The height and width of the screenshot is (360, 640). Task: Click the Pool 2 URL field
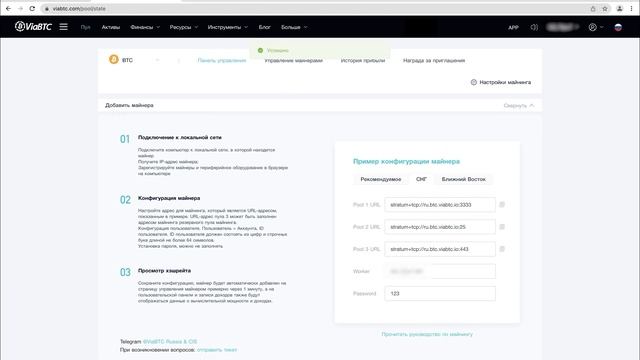[x=440, y=227]
